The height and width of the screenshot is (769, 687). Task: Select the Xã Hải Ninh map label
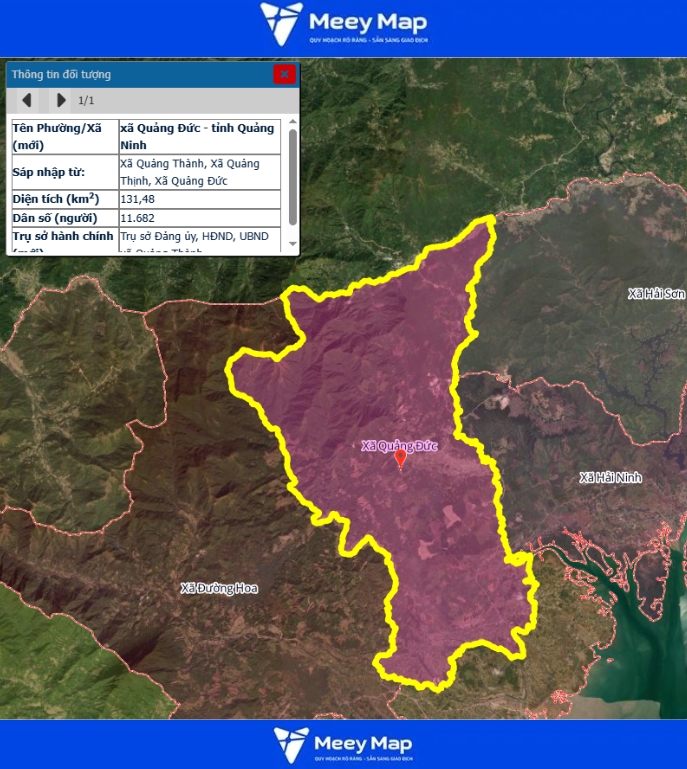[610, 478]
